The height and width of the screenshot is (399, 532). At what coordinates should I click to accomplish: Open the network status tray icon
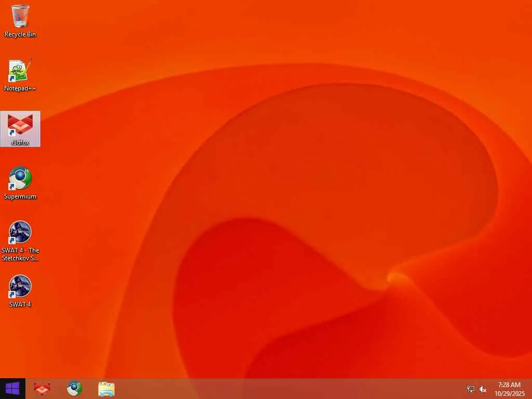[470, 389]
